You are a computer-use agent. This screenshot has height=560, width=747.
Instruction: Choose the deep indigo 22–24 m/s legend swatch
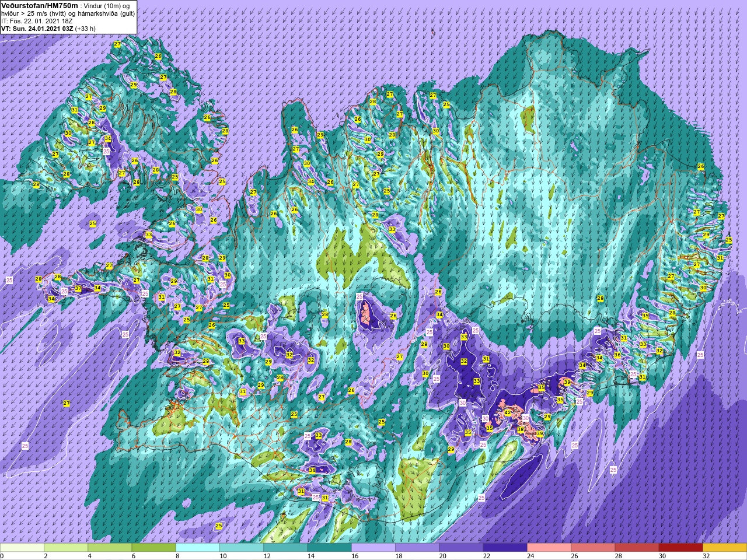click(505, 548)
